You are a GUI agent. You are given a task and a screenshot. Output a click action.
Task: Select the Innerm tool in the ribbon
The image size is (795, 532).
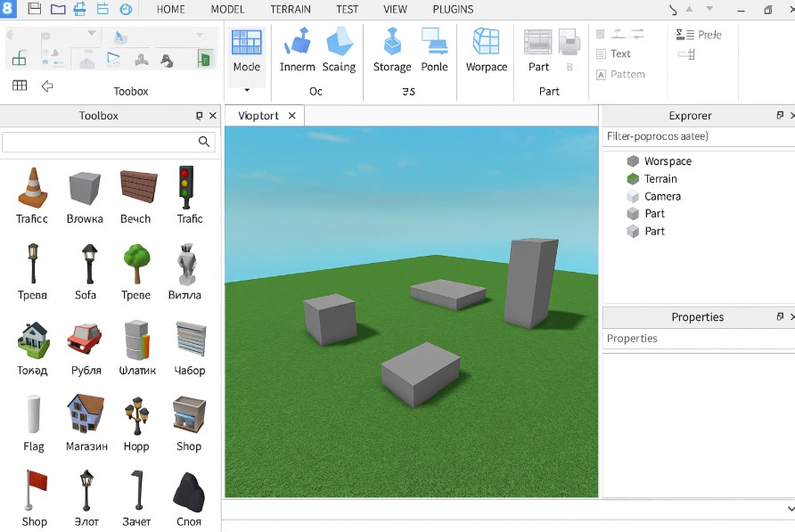(x=297, y=50)
